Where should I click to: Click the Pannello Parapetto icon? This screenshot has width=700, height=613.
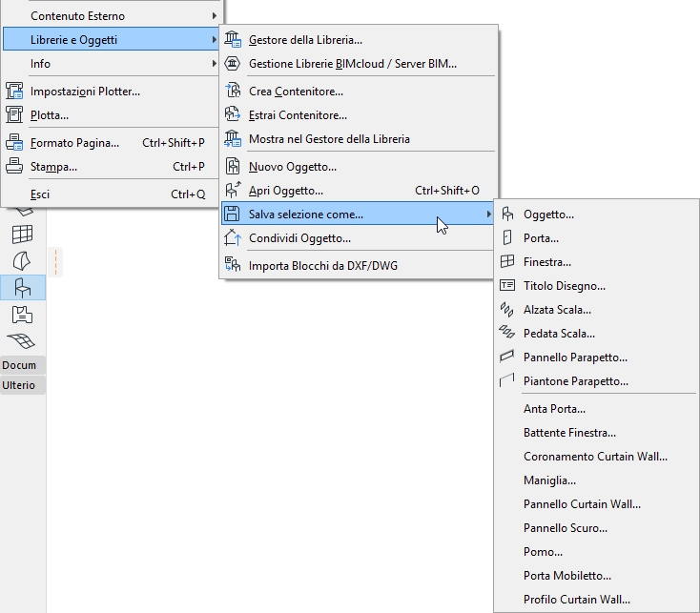[x=507, y=357]
